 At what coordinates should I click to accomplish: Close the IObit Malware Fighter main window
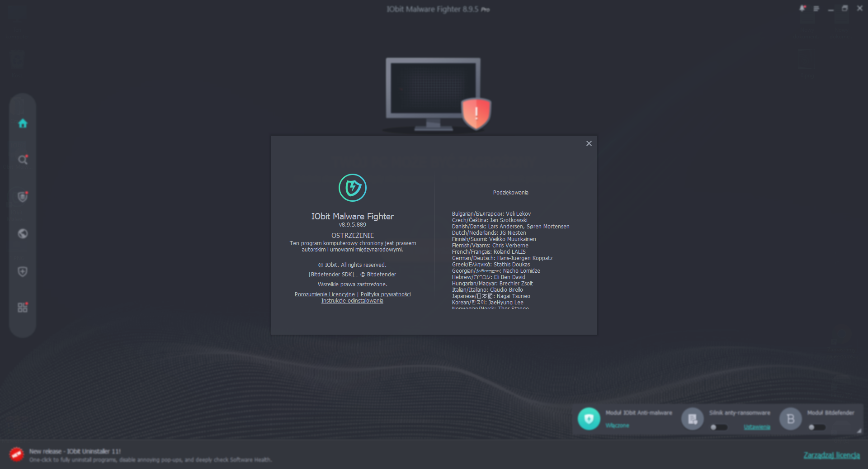pyautogui.click(x=859, y=9)
